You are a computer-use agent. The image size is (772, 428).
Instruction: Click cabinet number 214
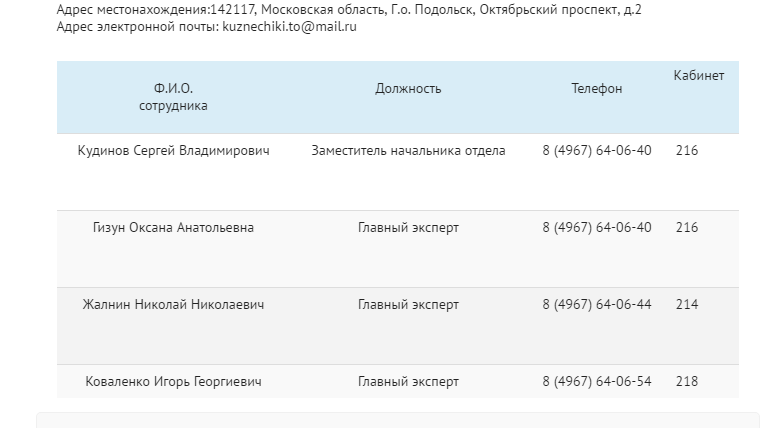[687, 305]
